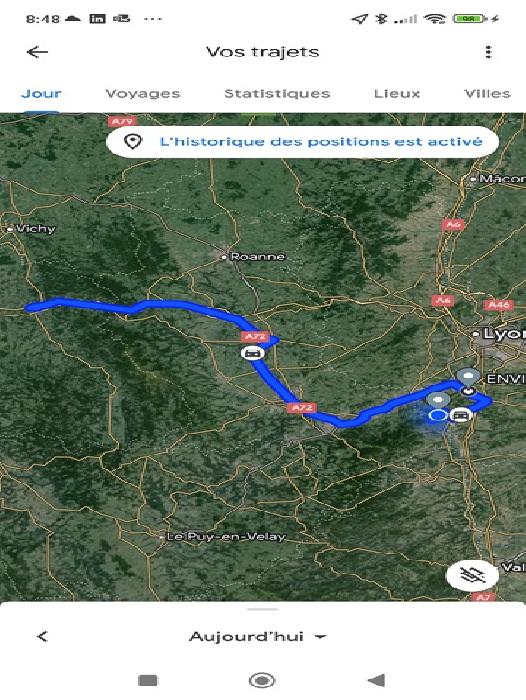This screenshot has height=700, width=526.
Task: Open the Villes tab
Action: (x=487, y=94)
